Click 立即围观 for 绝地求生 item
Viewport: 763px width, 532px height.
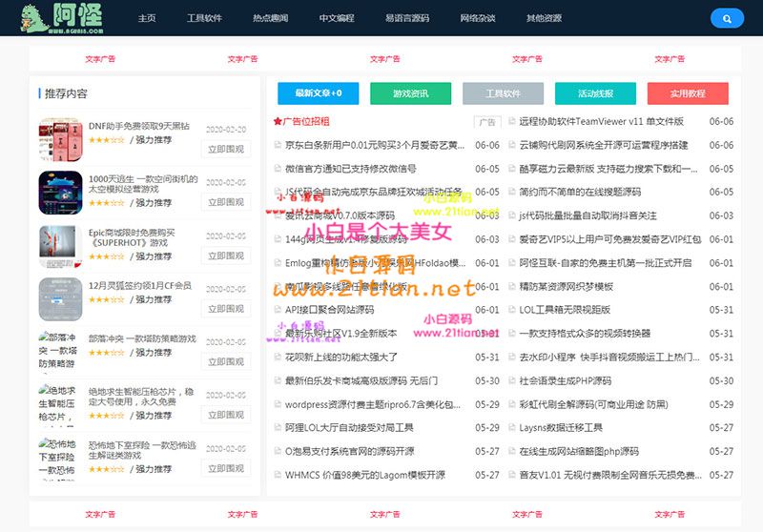tap(226, 415)
